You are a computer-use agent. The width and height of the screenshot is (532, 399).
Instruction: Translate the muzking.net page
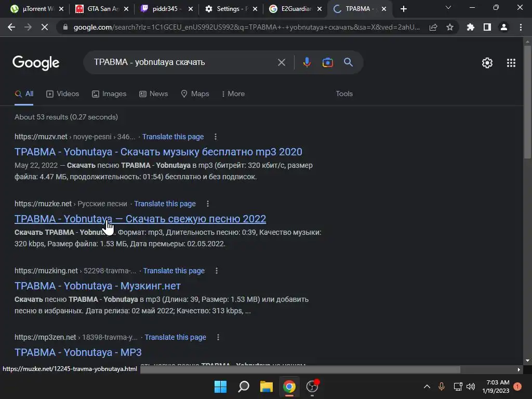pos(174,271)
